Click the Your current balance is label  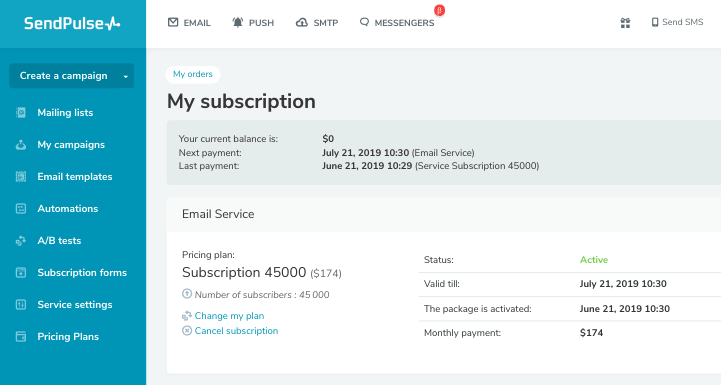point(229,138)
